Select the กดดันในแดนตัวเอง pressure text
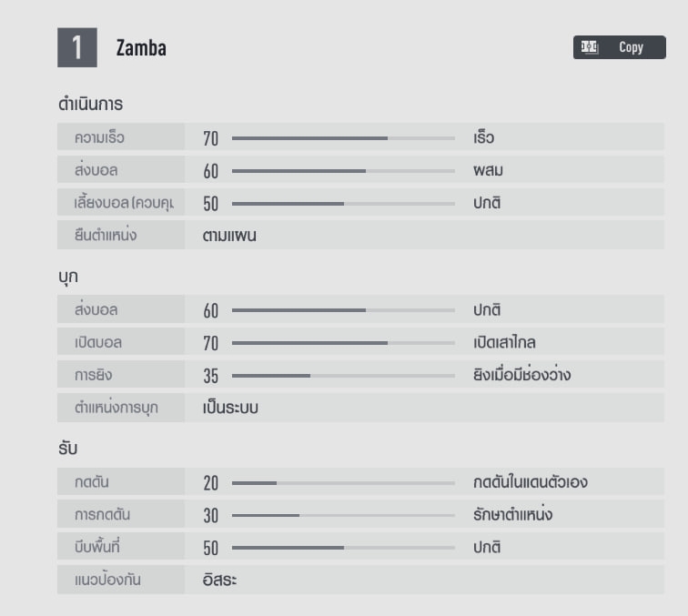Viewport: 688px width, 616px height. click(530, 482)
